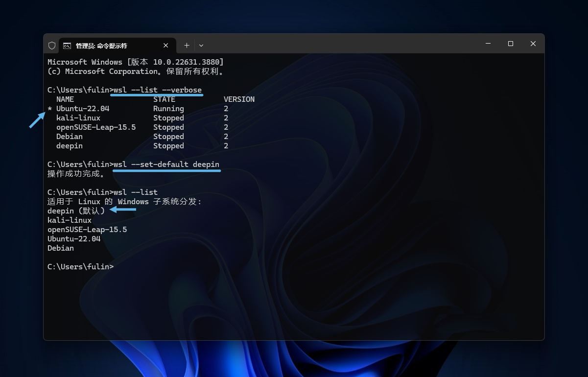This screenshot has height=377, width=588.
Task: Maximize the terminal window
Action: tap(510, 44)
